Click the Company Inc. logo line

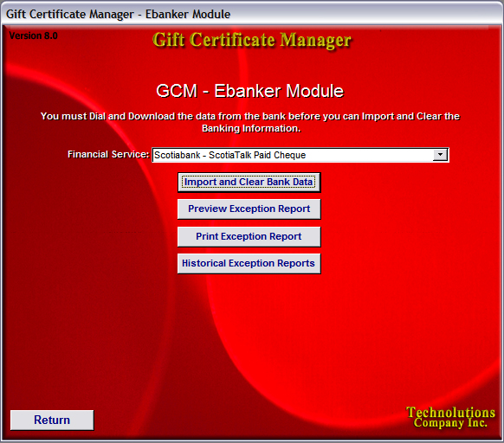point(450,423)
